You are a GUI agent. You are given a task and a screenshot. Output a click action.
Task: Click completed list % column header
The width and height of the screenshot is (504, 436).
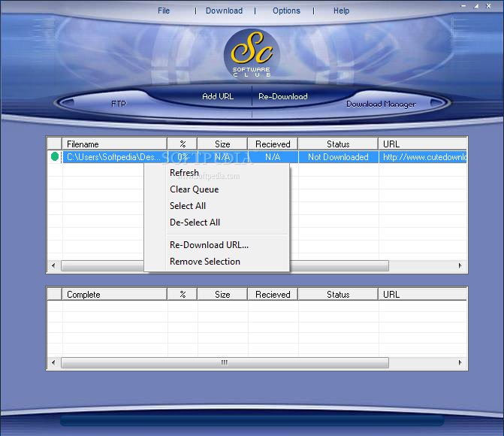point(183,294)
